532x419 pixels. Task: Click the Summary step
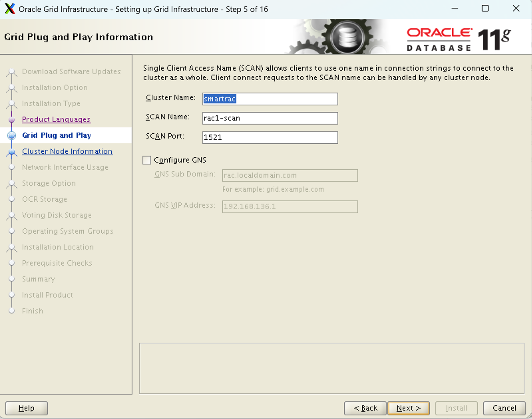tap(39, 279)
